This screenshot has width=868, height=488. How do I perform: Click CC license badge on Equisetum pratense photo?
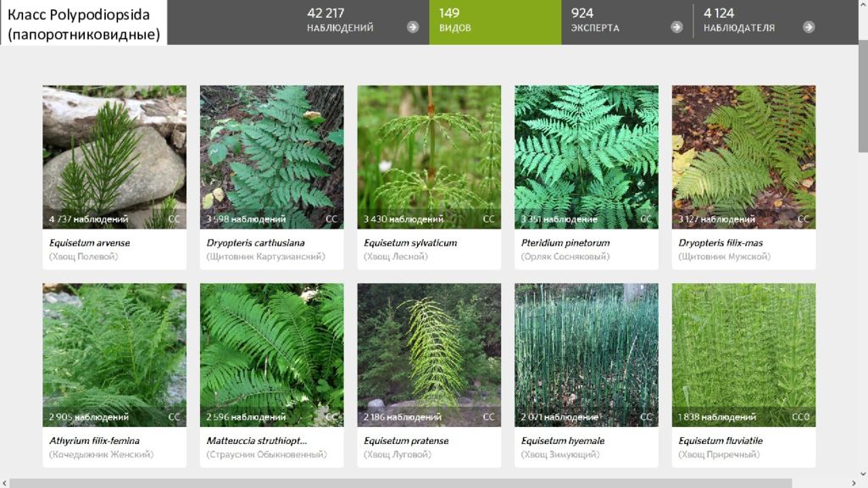coord(488,417)
